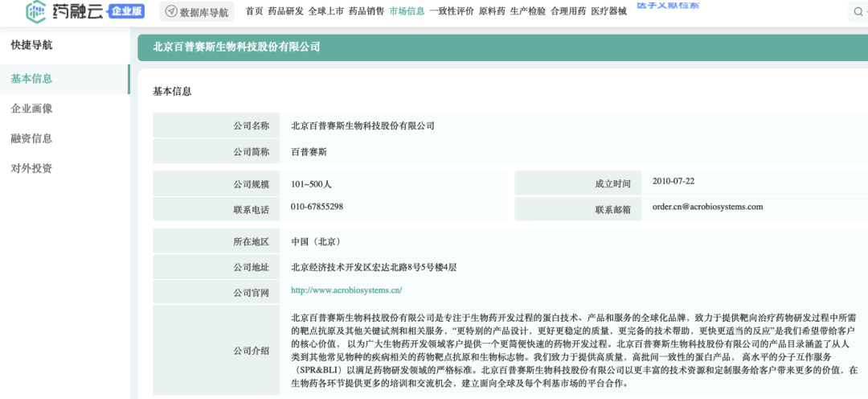Click the 成立时间 label cell
The image size is (868, 399).
pos(578,183)
